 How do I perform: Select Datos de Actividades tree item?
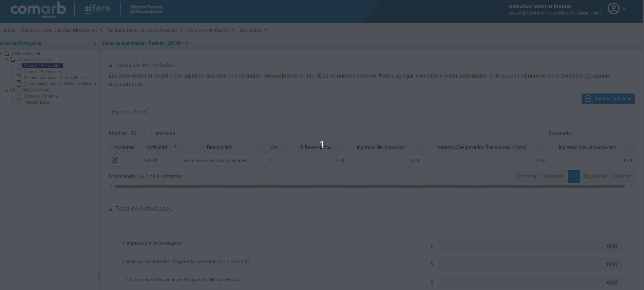(x=43, y=66)
